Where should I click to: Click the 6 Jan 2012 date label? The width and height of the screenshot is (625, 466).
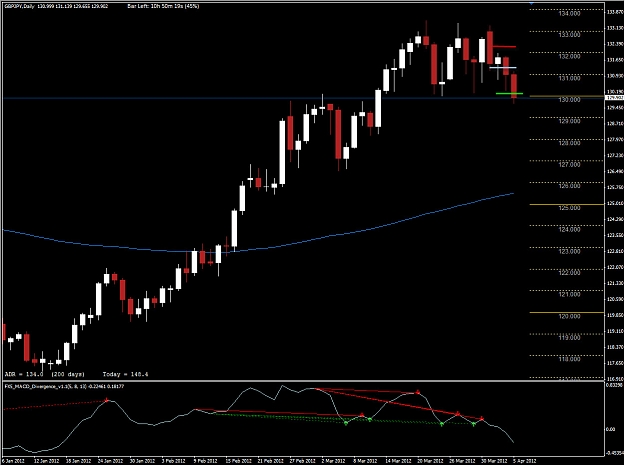pyautogui.click(x=14, y=461)
